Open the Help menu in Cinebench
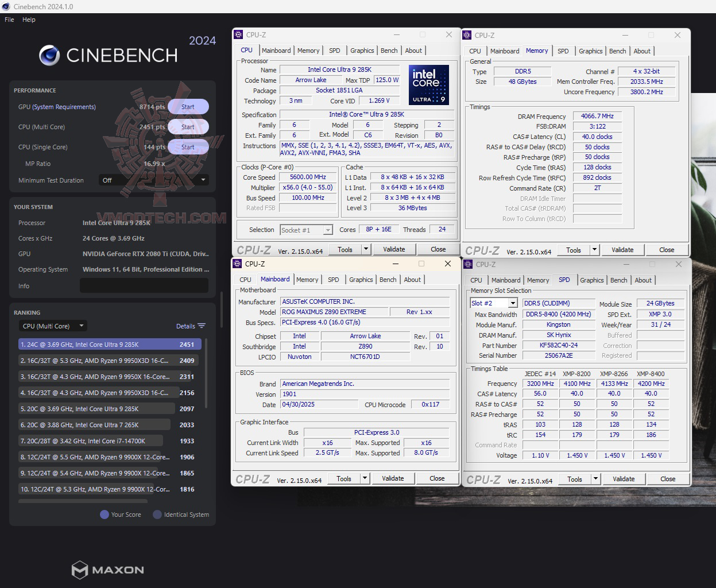Screen dimensions: 716x588 tap(29, 20)
